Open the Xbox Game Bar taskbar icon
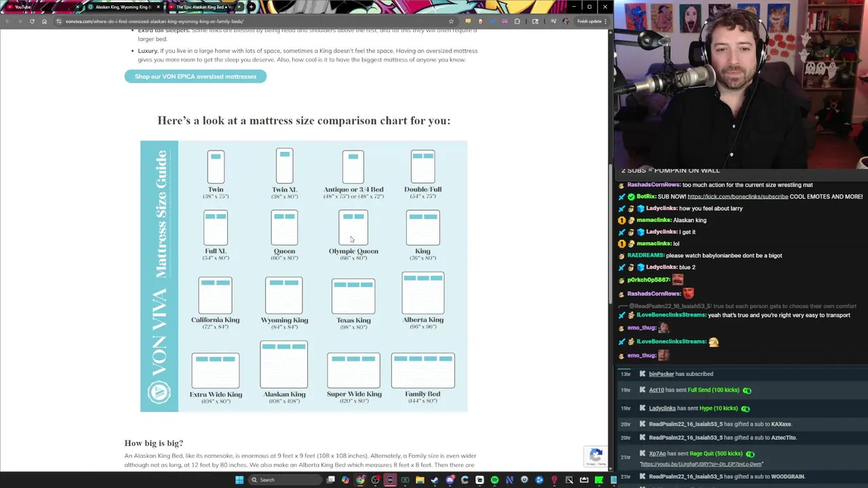Screen dimensions: 868x488 [405, 480]
